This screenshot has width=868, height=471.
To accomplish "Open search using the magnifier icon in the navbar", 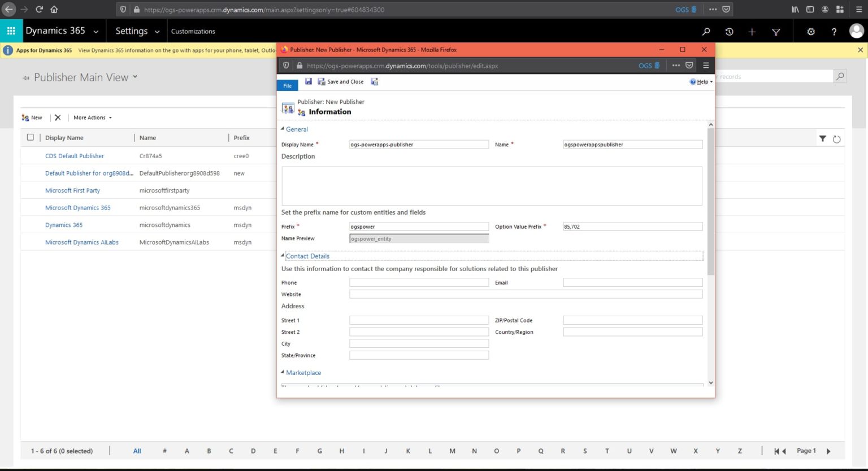I will click(706, 32).
